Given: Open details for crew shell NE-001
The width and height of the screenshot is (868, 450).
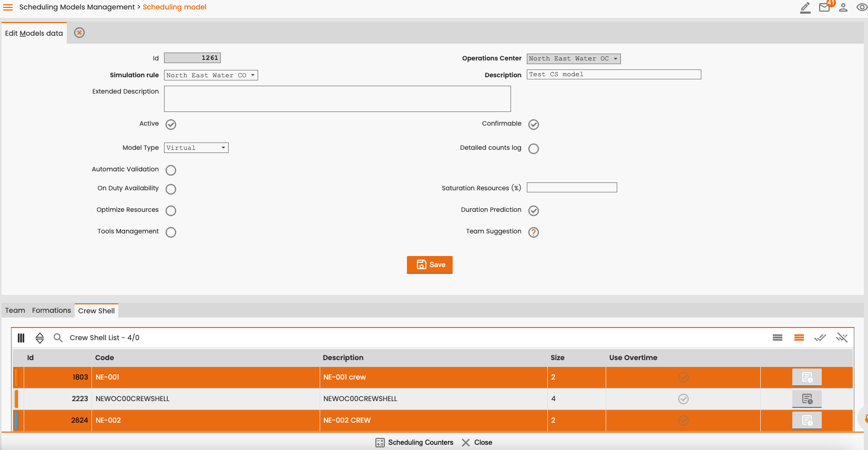Looking at the screenshot, I should pos(807,377).
